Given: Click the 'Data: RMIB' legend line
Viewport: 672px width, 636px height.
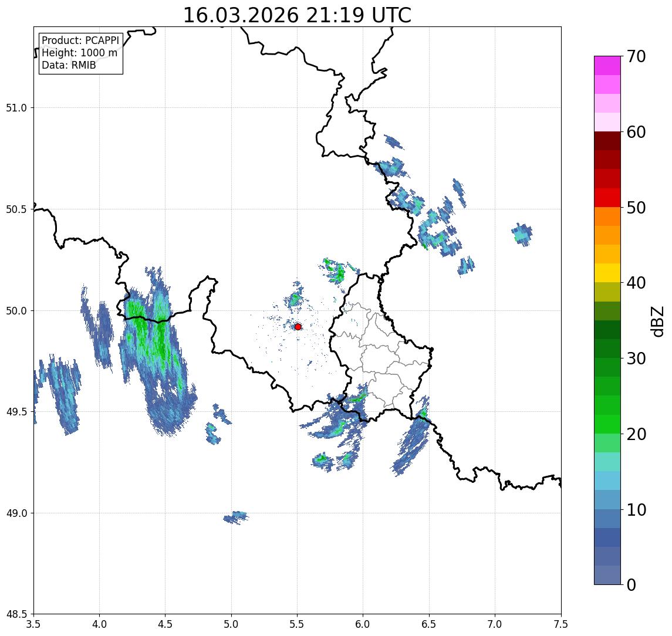Looking at the screenshot, I should click(69, 65).
